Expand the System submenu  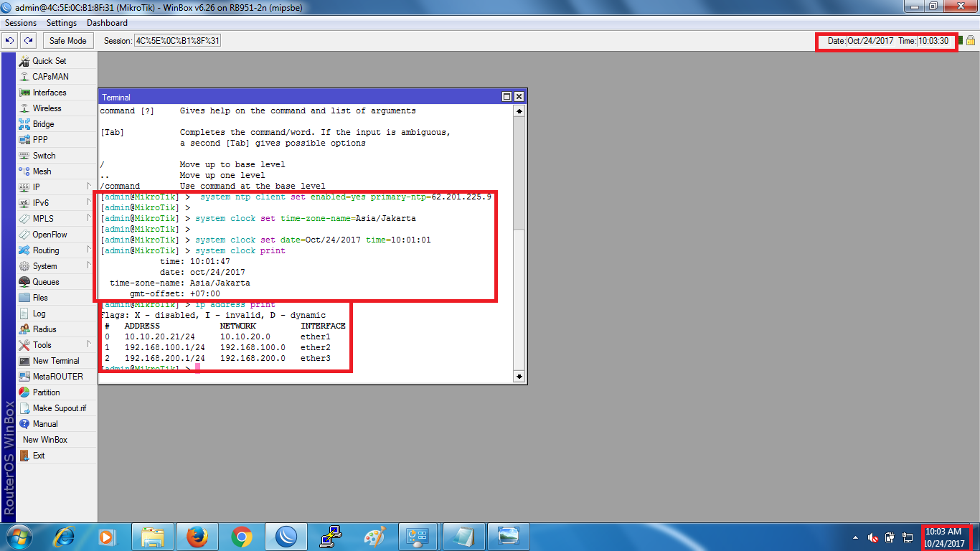57,266
